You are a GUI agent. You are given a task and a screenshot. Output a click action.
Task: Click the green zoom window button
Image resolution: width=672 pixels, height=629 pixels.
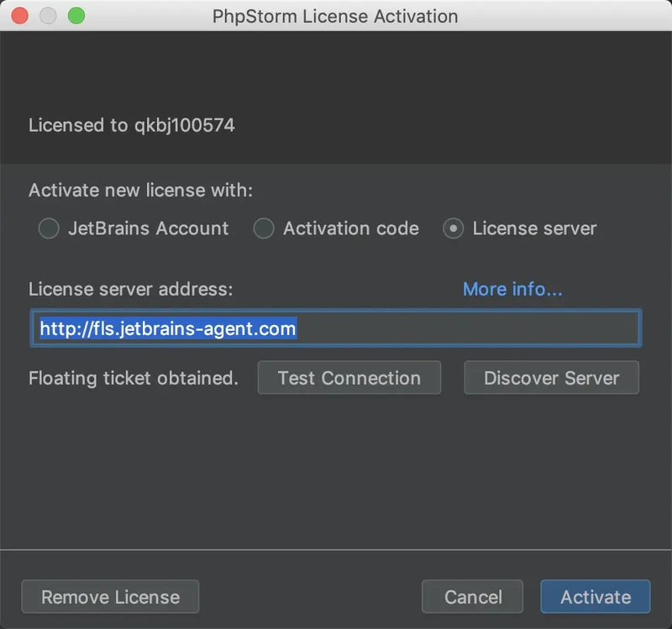point(76,16)
